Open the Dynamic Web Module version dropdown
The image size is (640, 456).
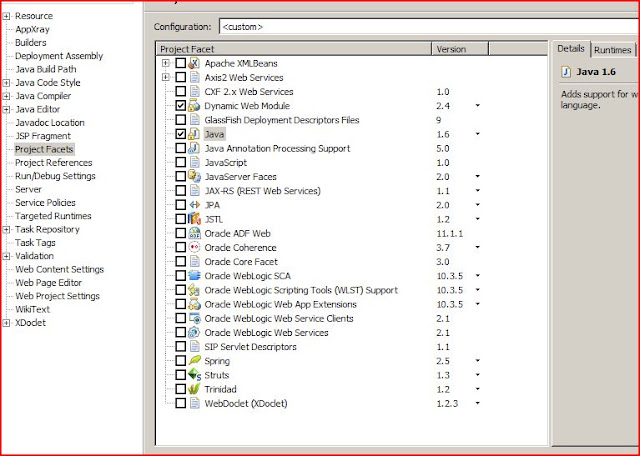[x=477, y=106]
